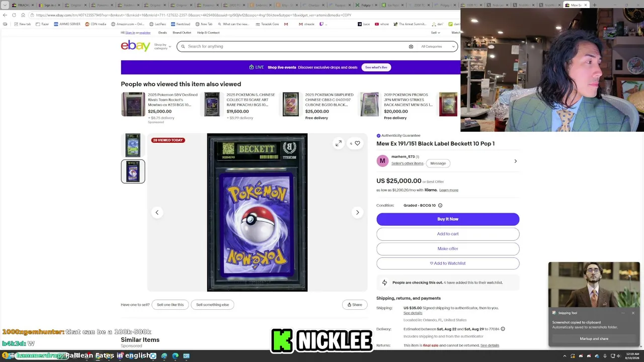Open the Nextcloud bookmark
644x362 pixels.
(180, 24)
